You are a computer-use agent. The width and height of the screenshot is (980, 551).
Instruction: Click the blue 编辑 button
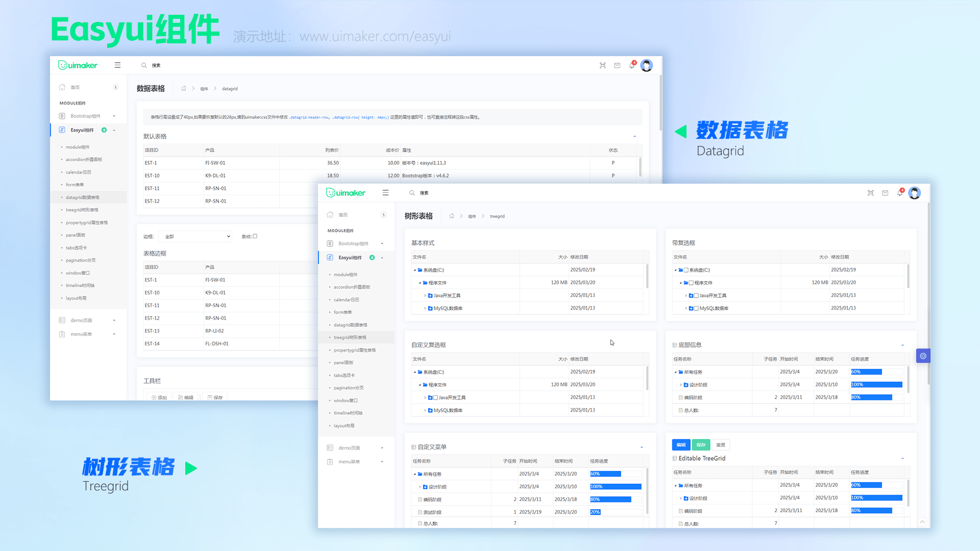(x=681, y=445)
